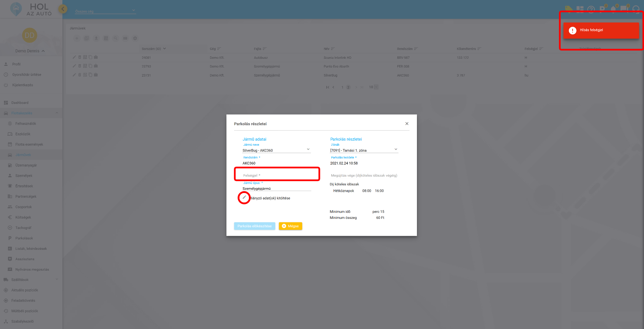Click the pencil icon for filling missing data
Viewport: 644px width, 329px height.
pos(244,198)
